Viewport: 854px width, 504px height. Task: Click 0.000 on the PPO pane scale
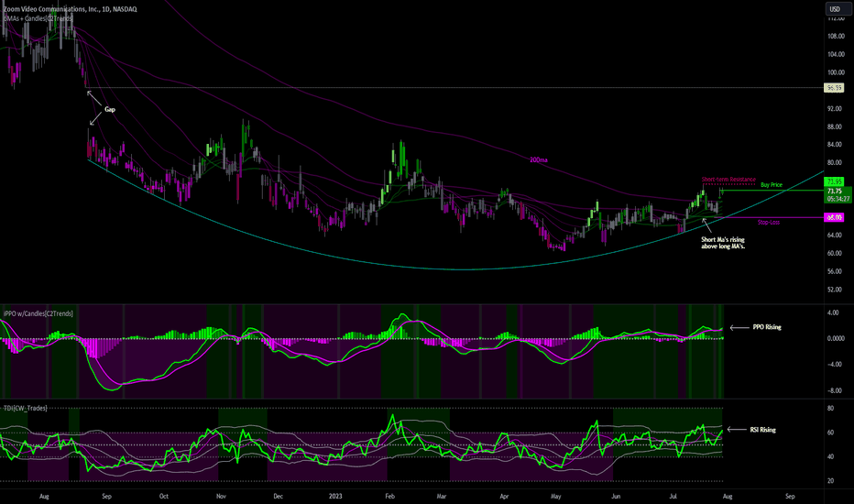pos(836,338)
